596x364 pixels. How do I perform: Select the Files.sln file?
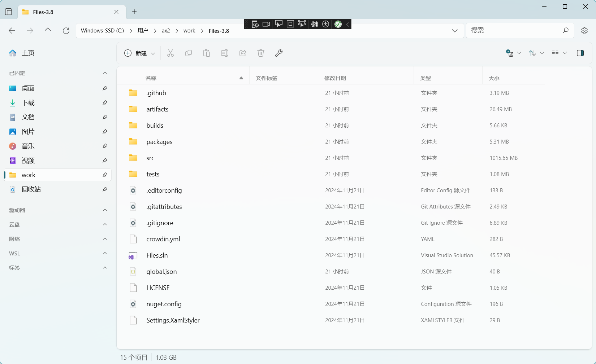click(x=157, y=255)
